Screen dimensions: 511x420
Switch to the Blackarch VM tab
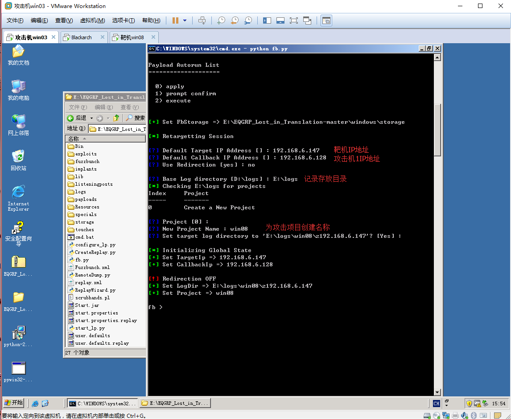click(82, 37)
